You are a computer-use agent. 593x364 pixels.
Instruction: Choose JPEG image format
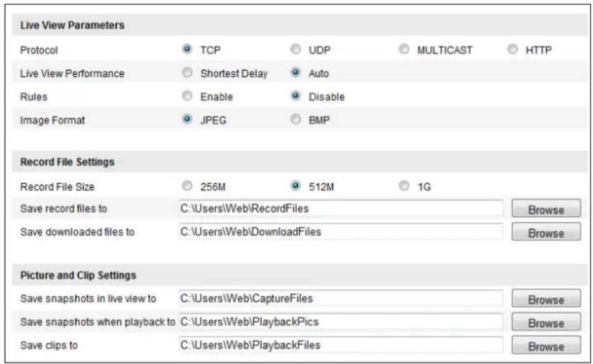(x=187, y=120)
